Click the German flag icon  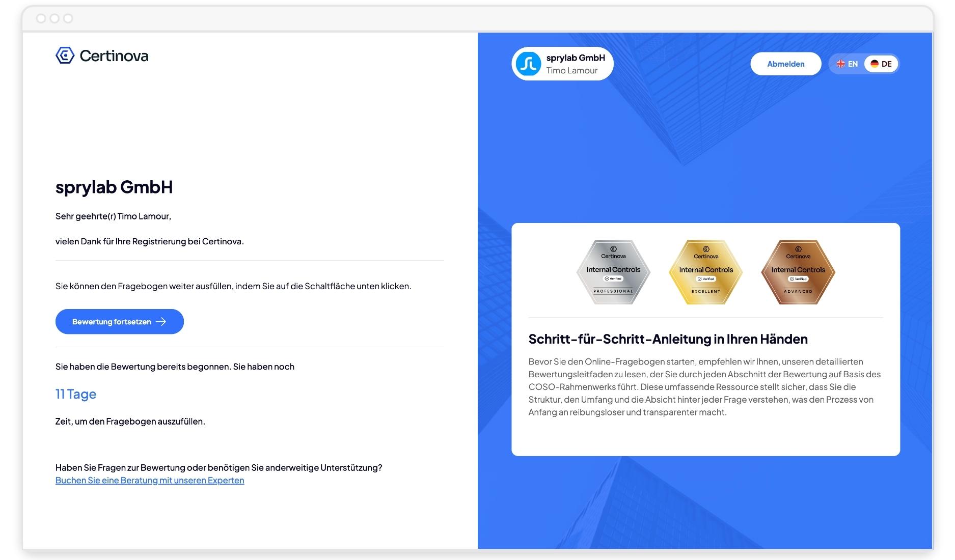pos(875,64)
